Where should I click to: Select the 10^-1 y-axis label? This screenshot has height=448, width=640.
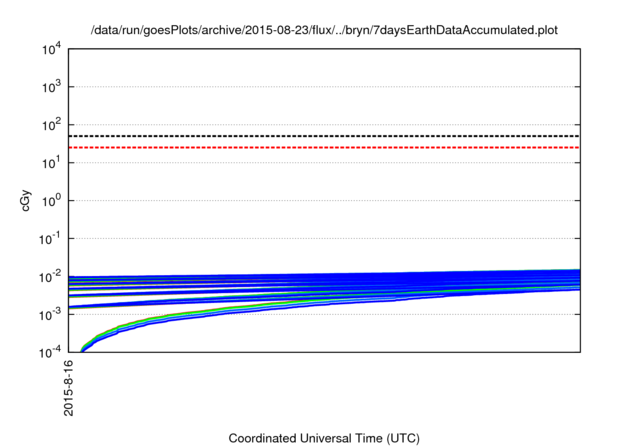(x=50, y=239)
